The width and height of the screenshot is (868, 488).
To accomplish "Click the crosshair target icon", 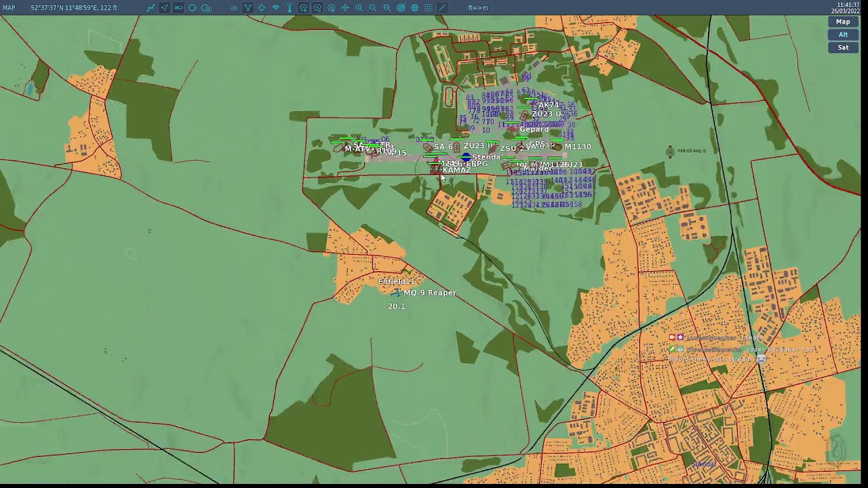I will tap(262, 8).
